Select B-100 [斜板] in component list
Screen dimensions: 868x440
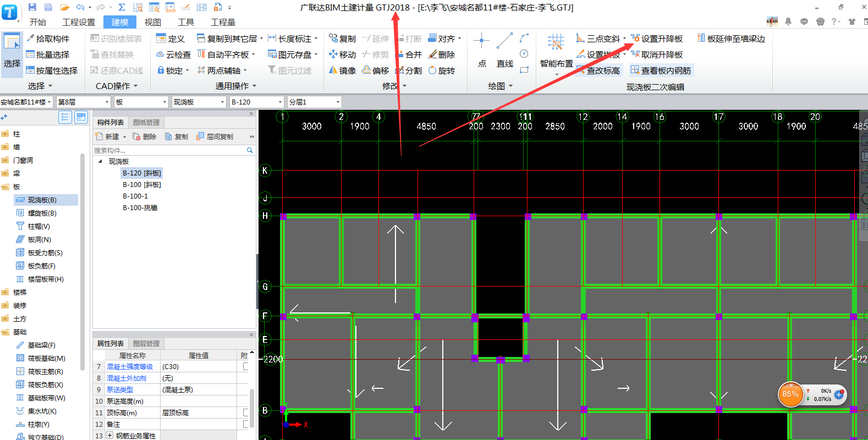click(x=142, y=185)
